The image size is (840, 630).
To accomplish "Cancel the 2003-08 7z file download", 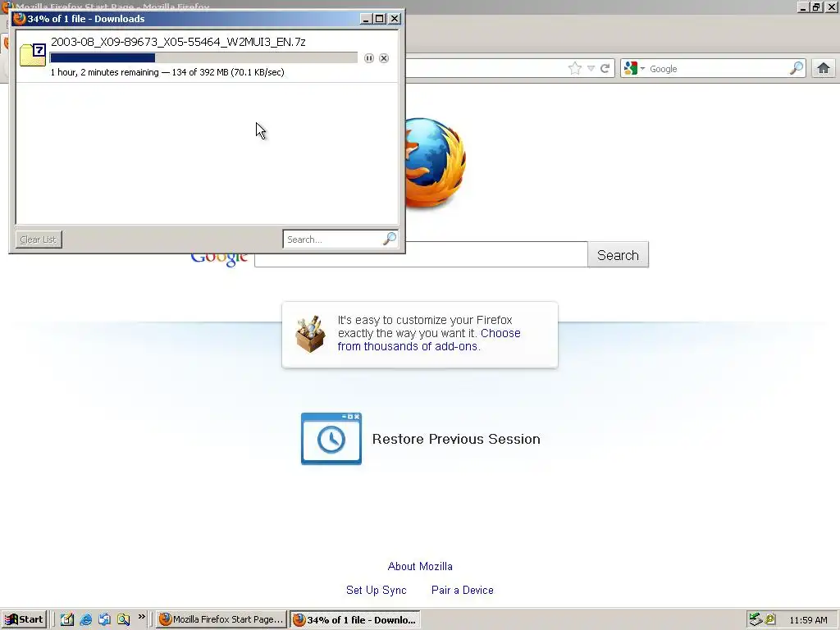I will [384, 58].
